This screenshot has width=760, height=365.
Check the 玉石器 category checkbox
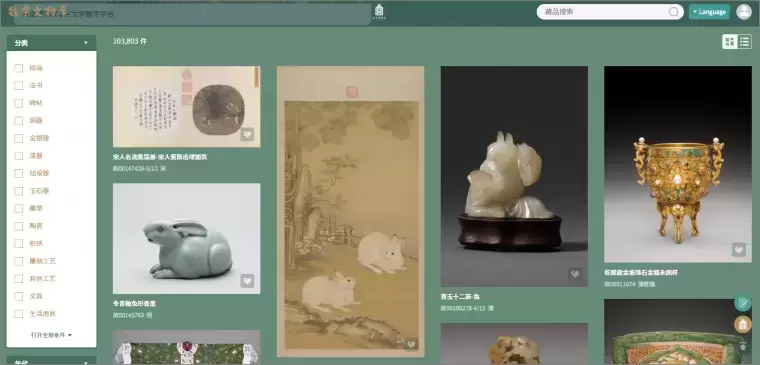(x=18, y=191)
